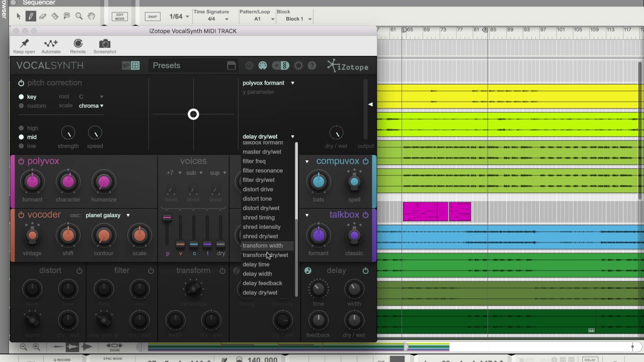The height and width of the screenshot is (362, 644).
Task: Switch to XY pad view icon
Action: [135, 65]
